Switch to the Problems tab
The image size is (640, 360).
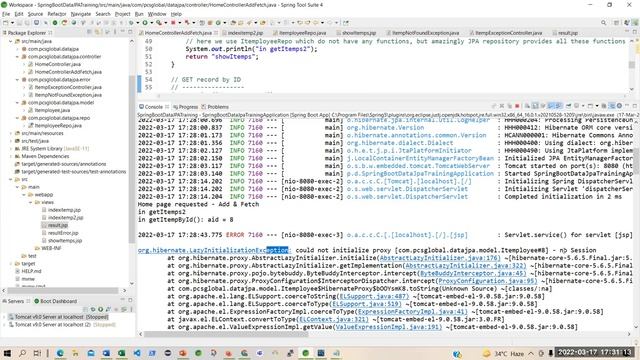[215, 107]
